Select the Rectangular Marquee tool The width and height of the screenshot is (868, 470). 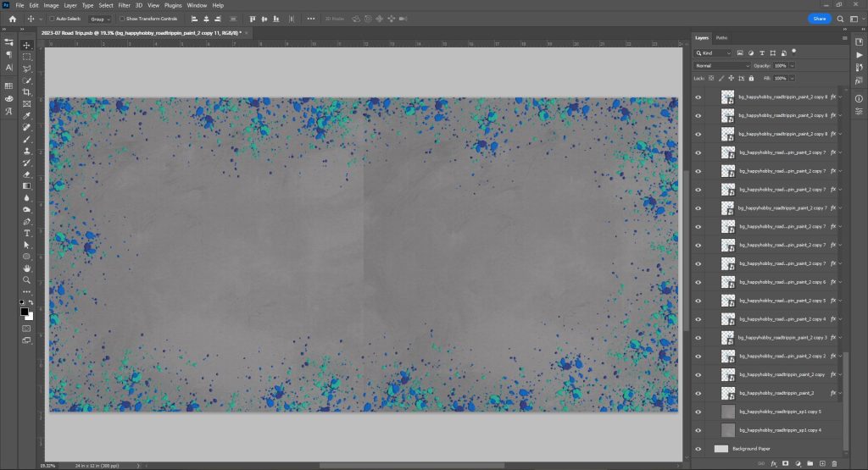coord(27,57)
